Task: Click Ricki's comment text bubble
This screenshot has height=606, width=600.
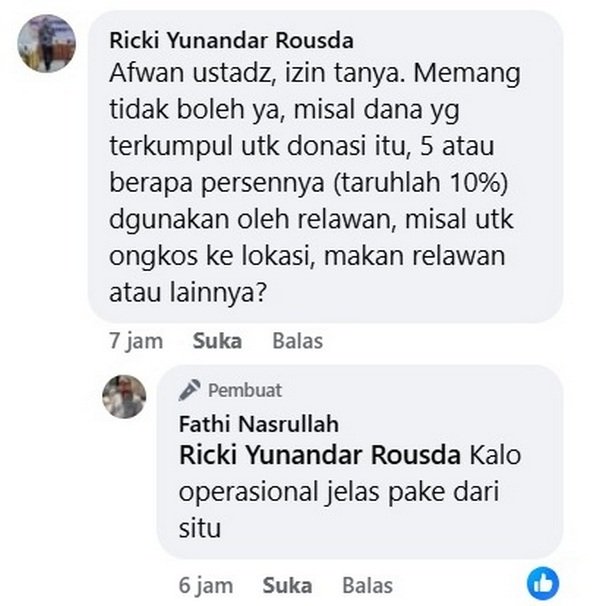Action: pos(325,167)
